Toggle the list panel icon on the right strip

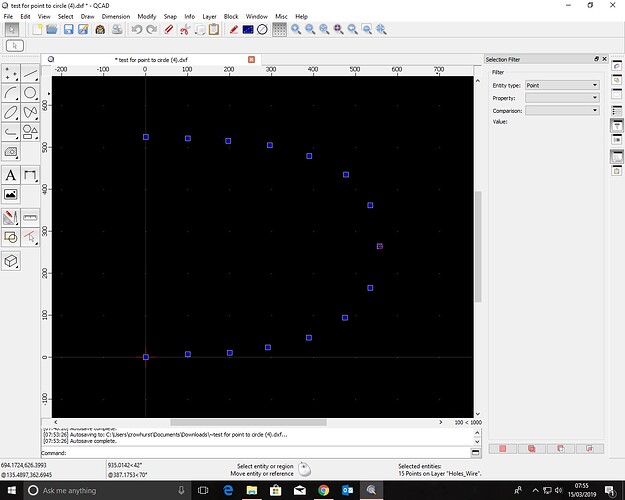(617, 110)
